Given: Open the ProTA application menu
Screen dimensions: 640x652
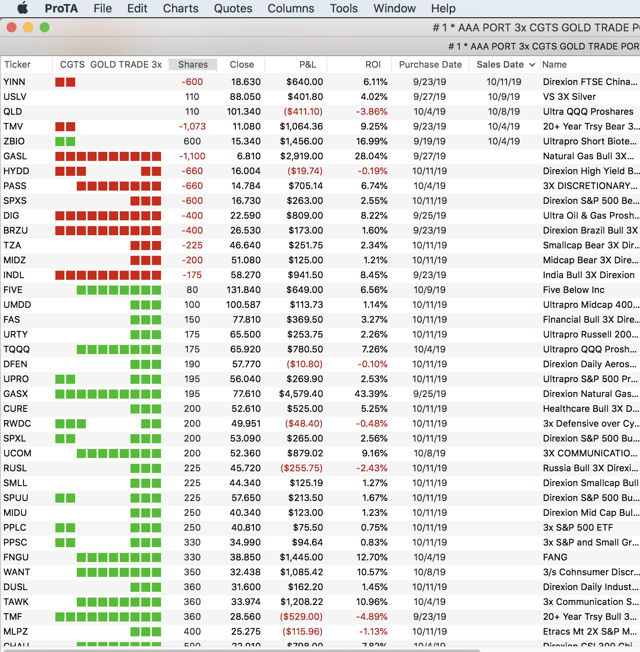Looking at the screenshot, I should point(61,8).
